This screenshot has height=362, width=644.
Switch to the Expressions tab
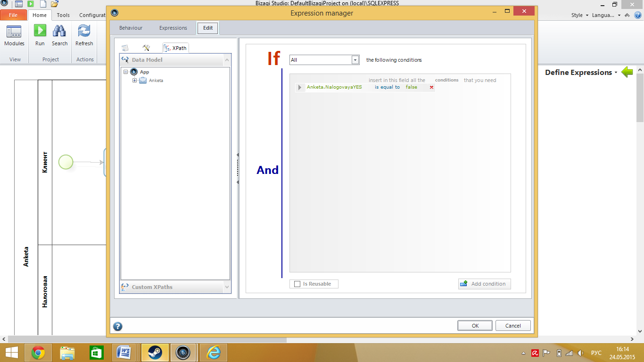click(173, 28)
